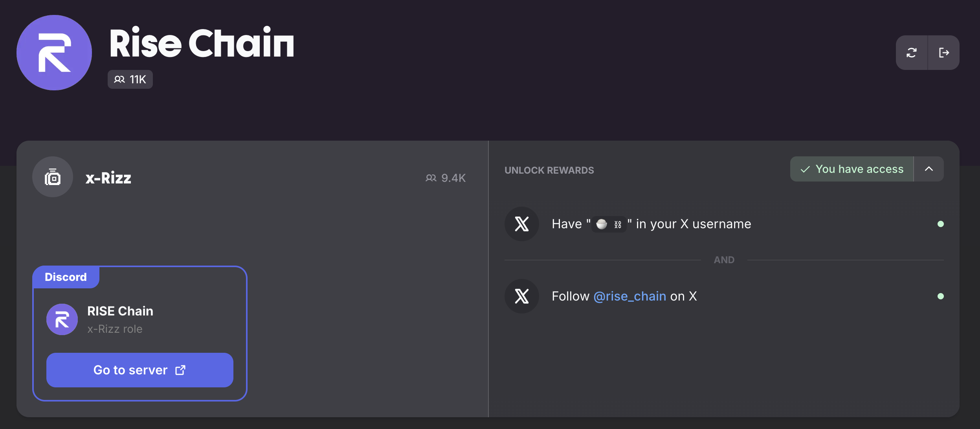Click external link icon on Go to server
This screenshot has height=429, width=980.
point(180,370)
